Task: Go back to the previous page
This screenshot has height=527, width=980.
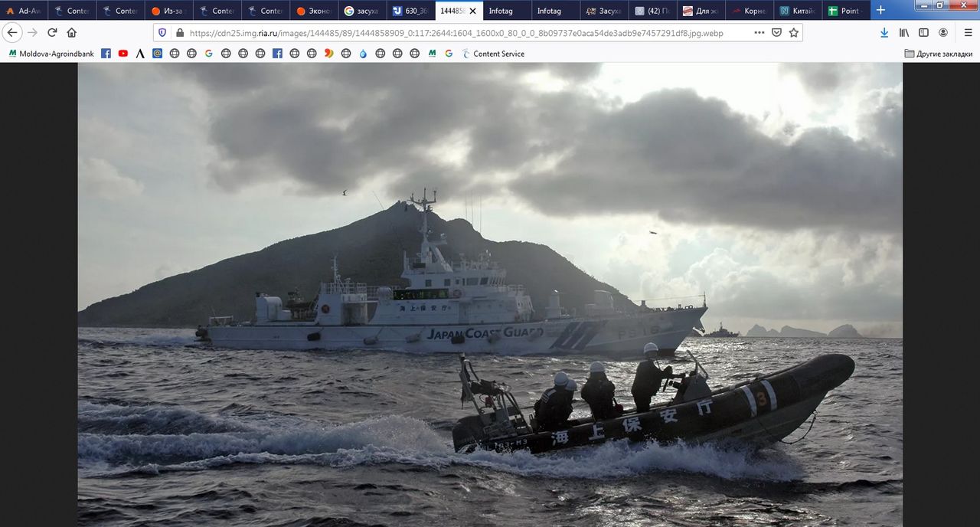Action: pyautogui.click(x=12, y=33)
